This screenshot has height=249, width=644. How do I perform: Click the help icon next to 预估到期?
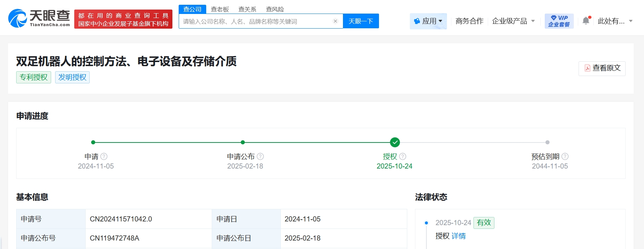tap(565, 156)
